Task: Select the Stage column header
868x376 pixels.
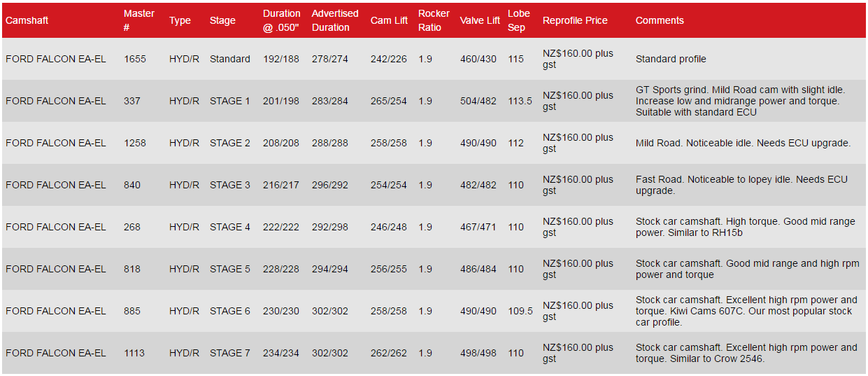Action: pyautogui.click(x=222, y=20)
